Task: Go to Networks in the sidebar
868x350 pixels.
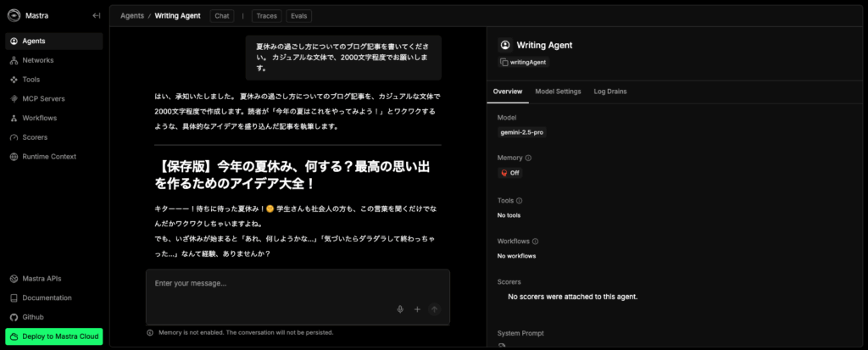Action: [38, 60]
